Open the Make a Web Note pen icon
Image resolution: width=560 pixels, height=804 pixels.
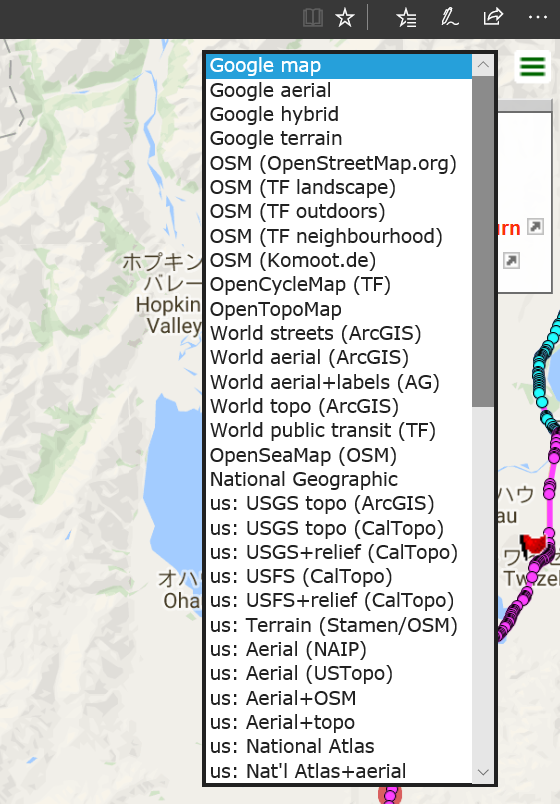tap(450, 18)
